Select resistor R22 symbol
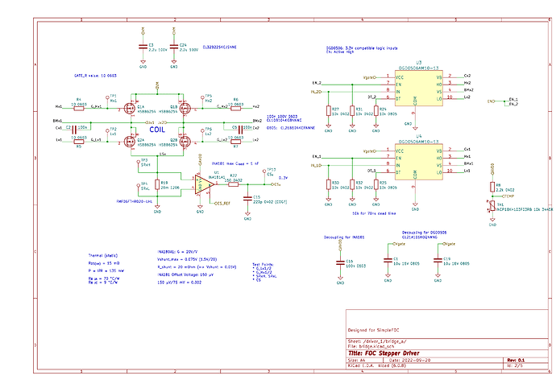556x392 pixels. 233,184
